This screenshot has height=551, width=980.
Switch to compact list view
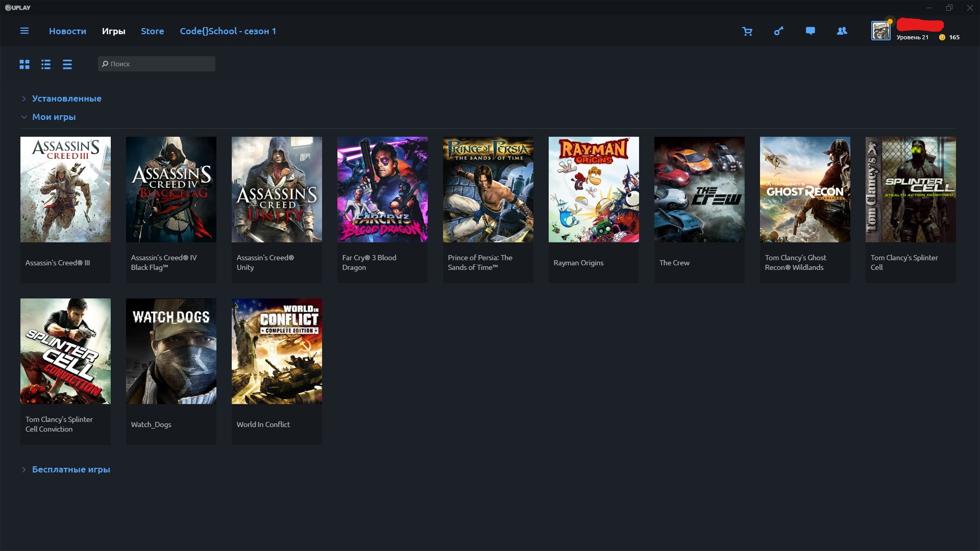pos(67,64)
